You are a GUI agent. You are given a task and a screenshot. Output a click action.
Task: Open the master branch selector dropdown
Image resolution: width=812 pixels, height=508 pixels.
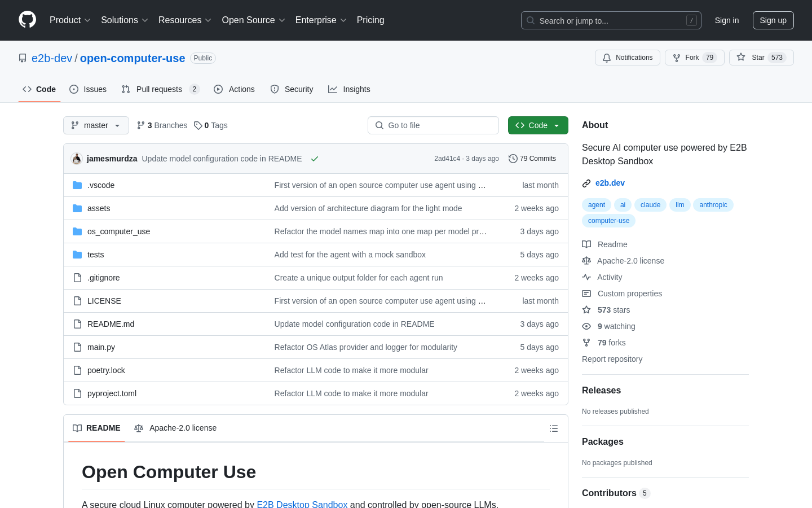click(96, 125)
